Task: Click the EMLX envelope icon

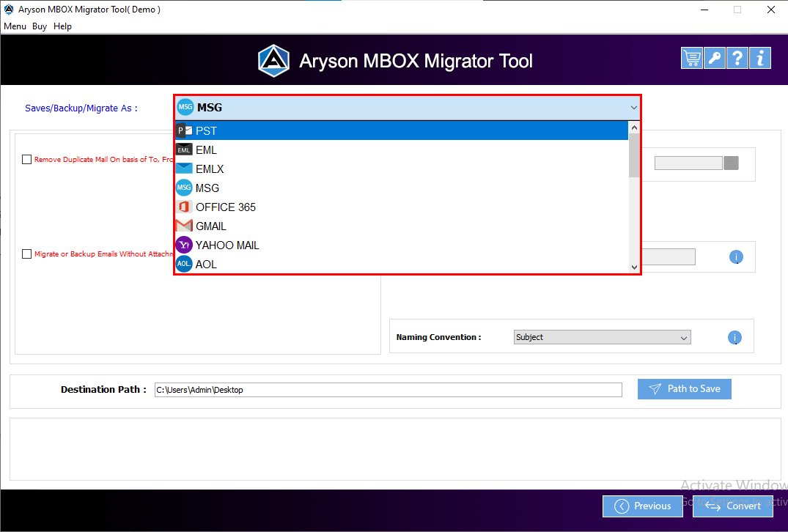Action: pos(184,169)
